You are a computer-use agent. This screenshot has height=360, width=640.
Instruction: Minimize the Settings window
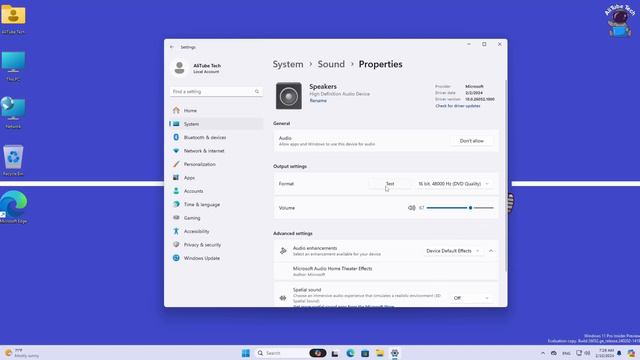(469, 44)
